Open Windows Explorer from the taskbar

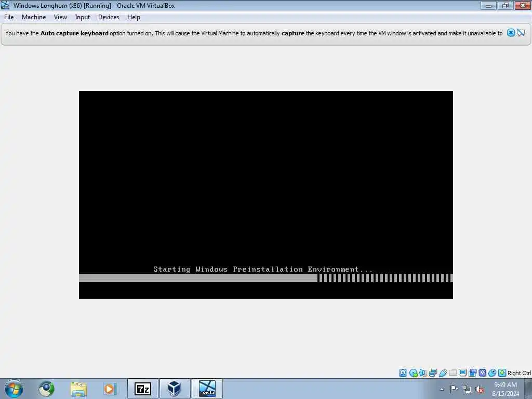pyautogui.click(x=79, y=389)
